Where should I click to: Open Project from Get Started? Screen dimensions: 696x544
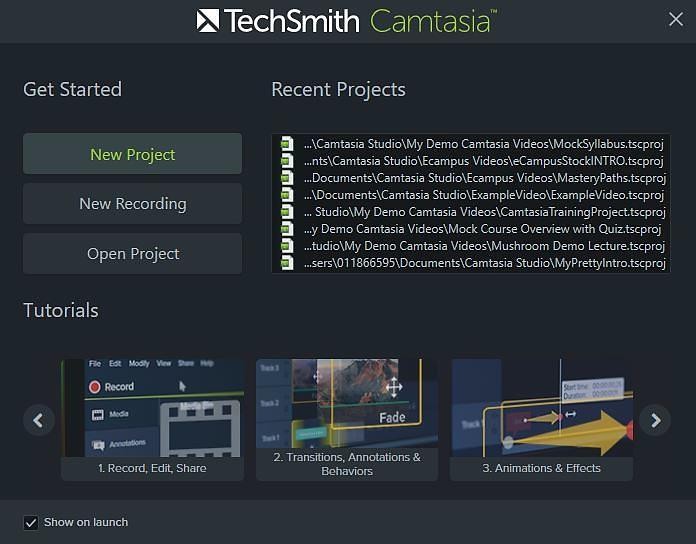[x=132, y=254]
